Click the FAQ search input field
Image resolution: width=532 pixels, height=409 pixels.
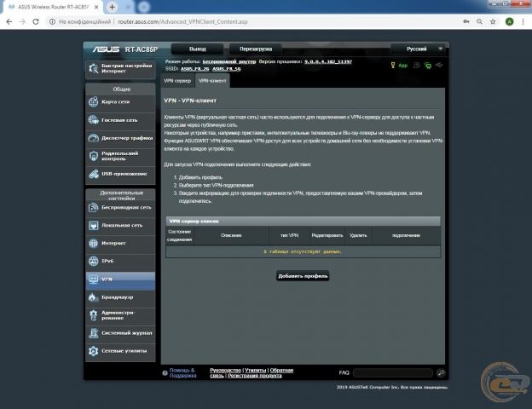[393, 373]
